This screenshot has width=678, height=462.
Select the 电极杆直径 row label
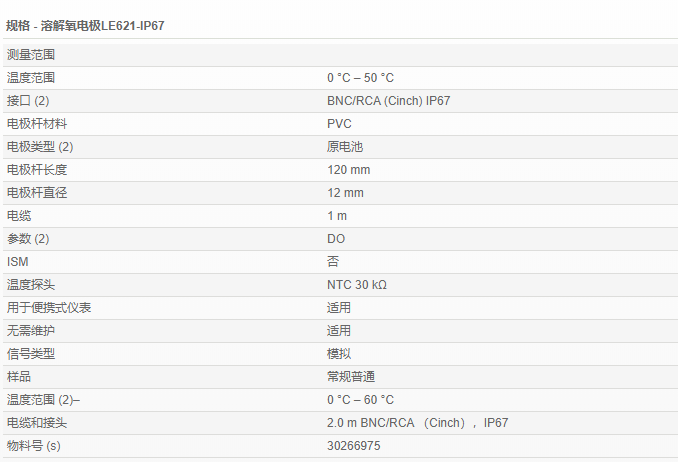pyautogui.click(x=37, y=193)
